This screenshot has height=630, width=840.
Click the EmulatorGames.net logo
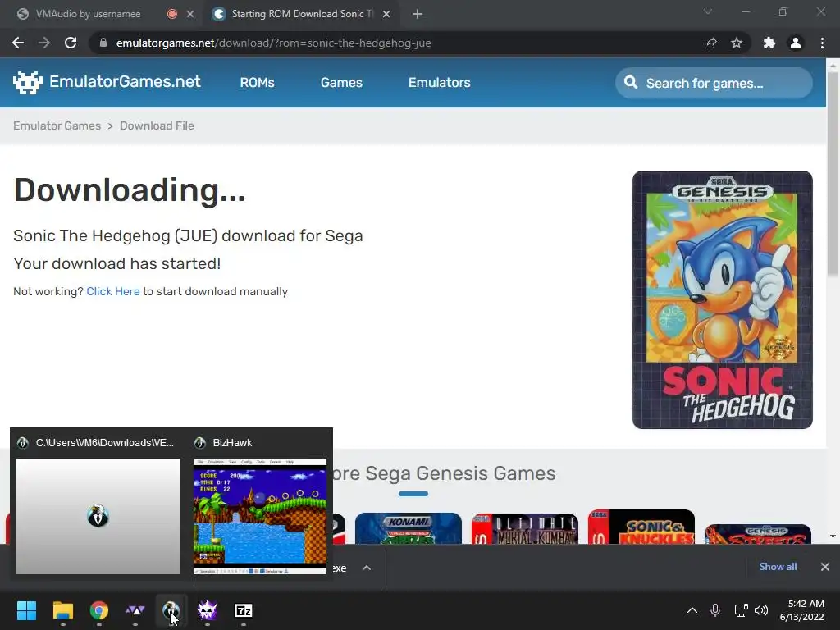point(107,82)
